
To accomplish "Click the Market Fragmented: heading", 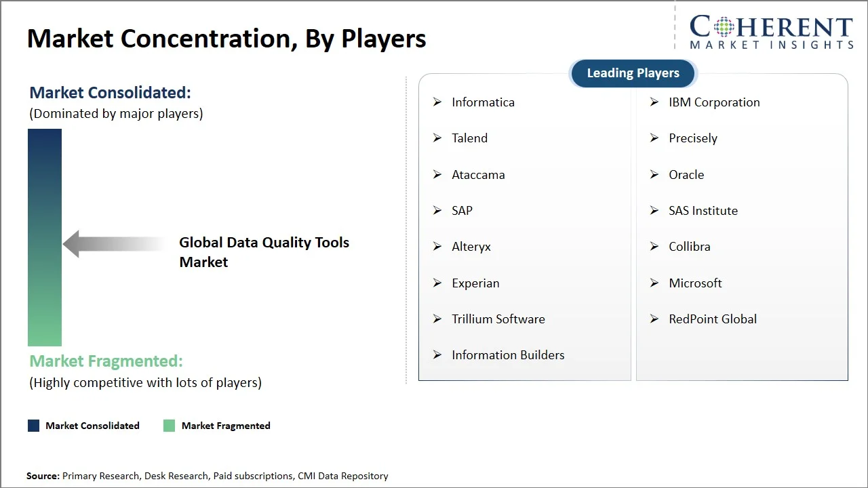I will coord(106,361).
